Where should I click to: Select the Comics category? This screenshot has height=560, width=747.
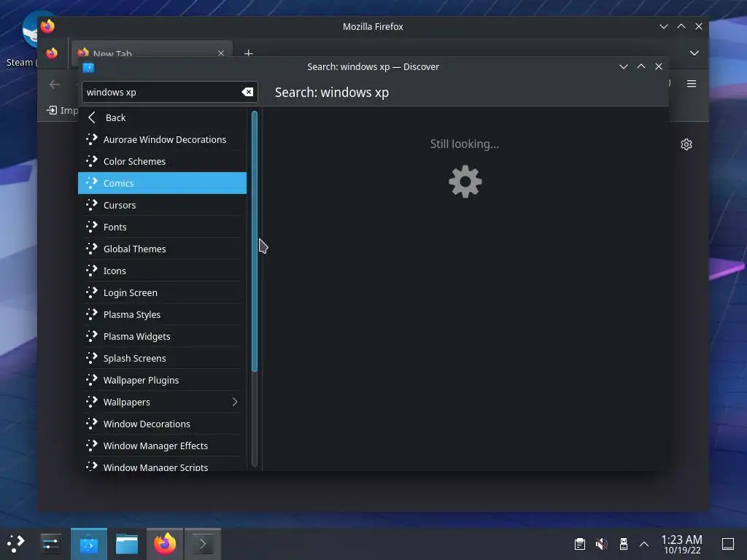coord(162,183)
